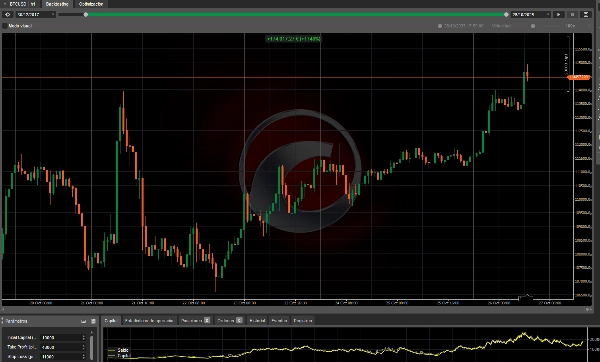Open the end date dropdown arrow
This screenshot has width=600, height=362.
(x=548, y=15)
